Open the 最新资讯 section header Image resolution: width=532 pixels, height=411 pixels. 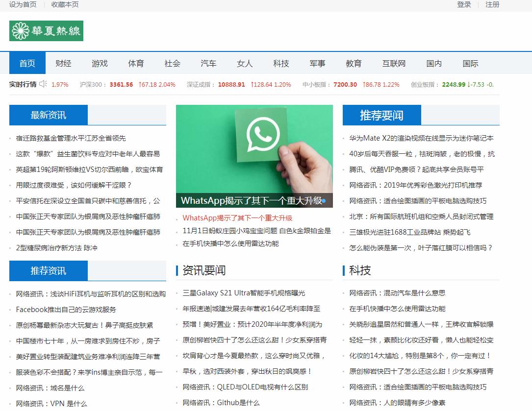pyautogui.click(x=48, y=115)
